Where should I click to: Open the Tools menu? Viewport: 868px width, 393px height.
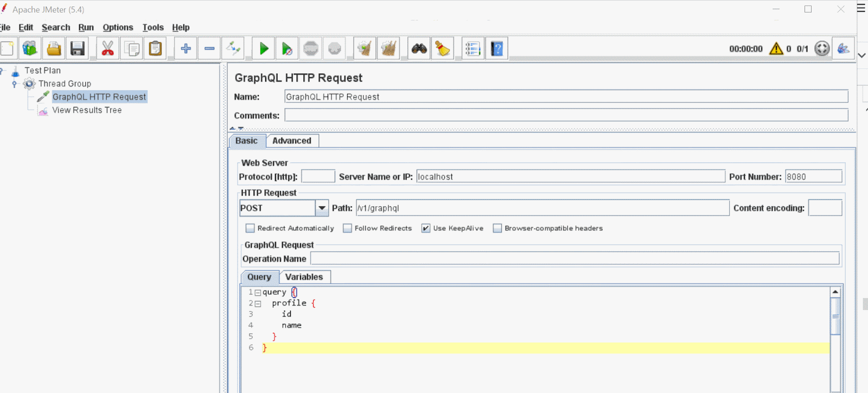click(153, 27)
